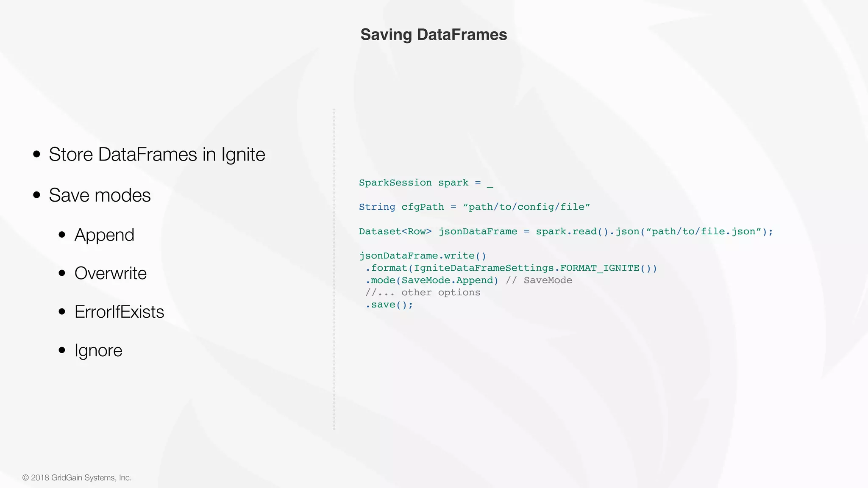Click the 'Save modes' bullet
This screenshot has height=488, width=868.
(x=100, y=195)
